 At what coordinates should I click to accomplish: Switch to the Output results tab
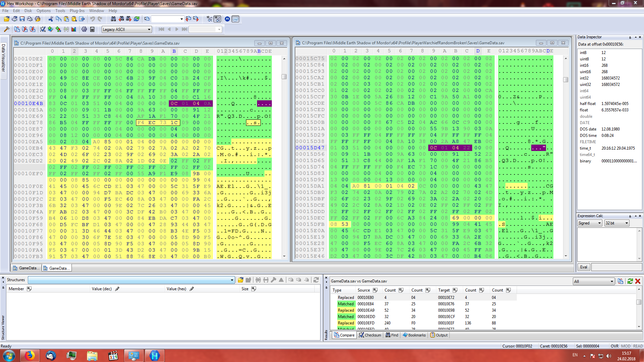[x=439, y=335]
